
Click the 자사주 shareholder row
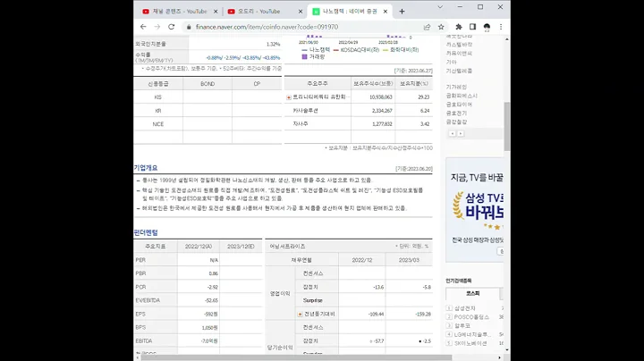coord(358,124)
